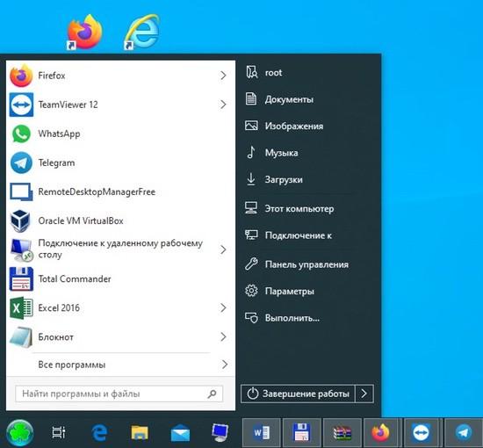Click the Завершение работы button

tap(298, 394)
